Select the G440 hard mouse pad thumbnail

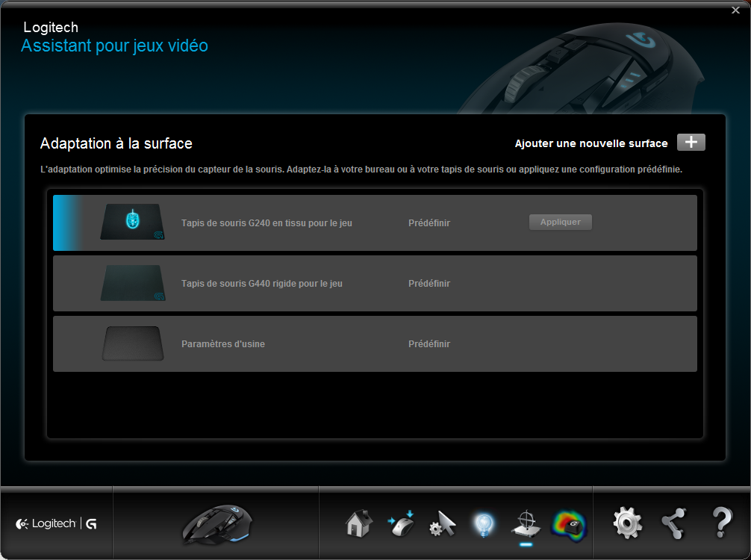click(133, 283)
